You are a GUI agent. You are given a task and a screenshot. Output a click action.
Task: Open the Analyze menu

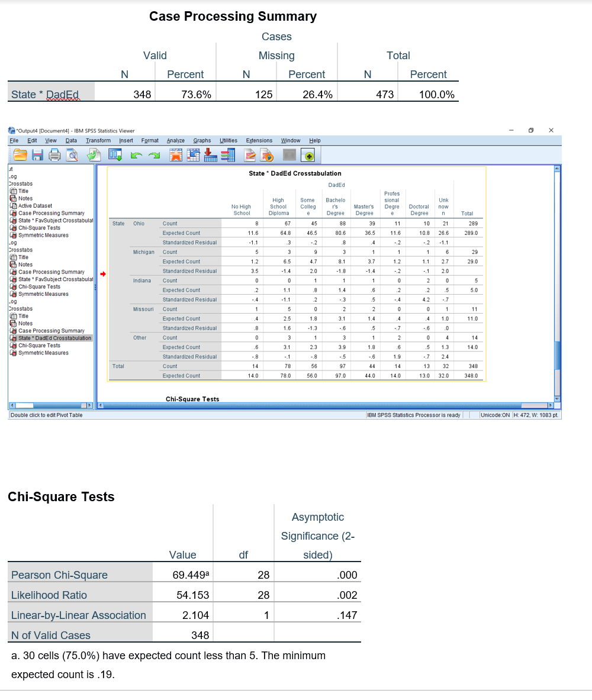175,141
